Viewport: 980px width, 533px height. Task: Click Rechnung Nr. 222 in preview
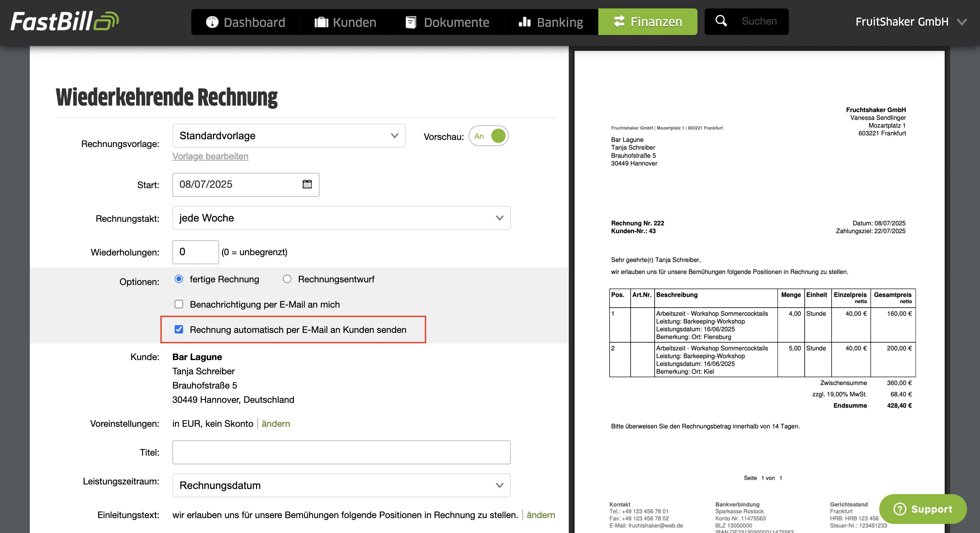637,223
